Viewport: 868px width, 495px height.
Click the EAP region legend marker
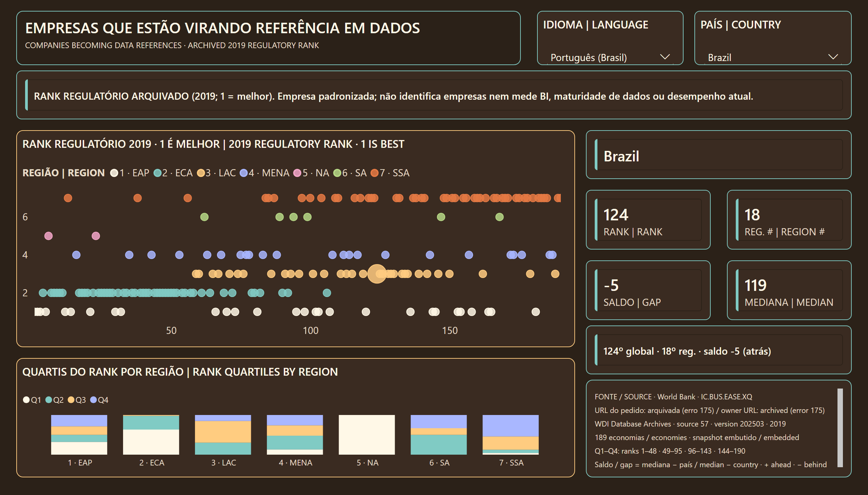pyautogui.click(x=114, y=173)
